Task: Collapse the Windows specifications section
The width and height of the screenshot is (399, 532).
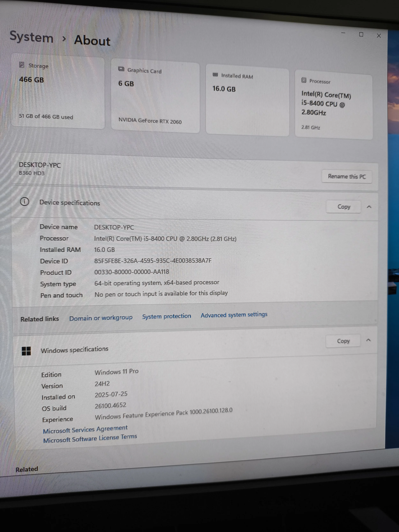Action: point(368,340)
